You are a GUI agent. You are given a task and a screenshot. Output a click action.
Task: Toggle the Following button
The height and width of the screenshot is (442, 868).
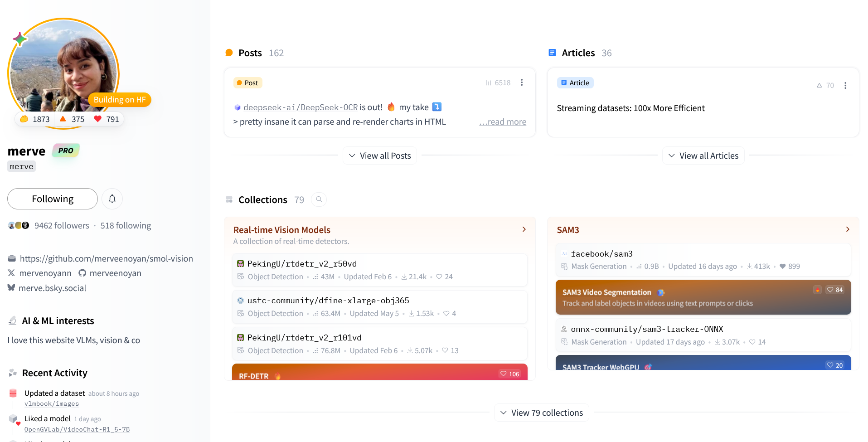click(x=53, y=199)
